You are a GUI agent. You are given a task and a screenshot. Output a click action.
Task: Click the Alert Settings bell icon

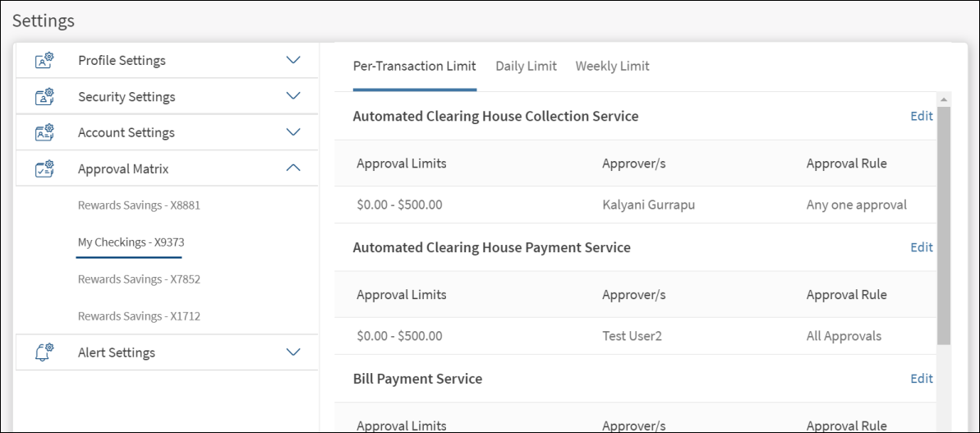44,352
